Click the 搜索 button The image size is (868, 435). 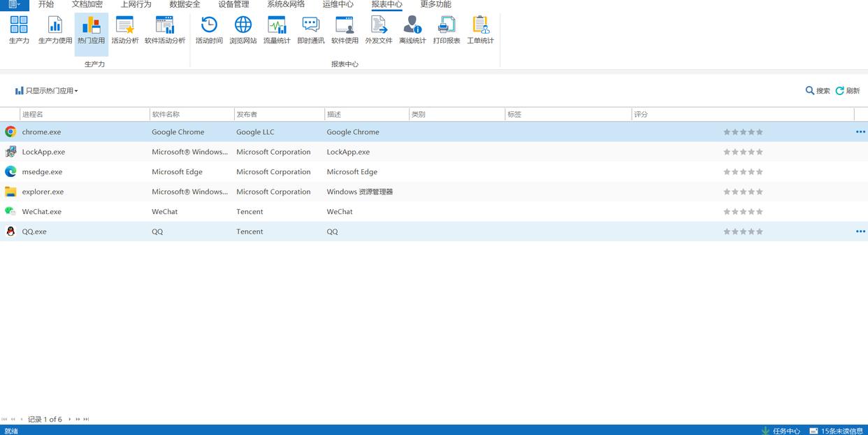click(x=818, y=91)
